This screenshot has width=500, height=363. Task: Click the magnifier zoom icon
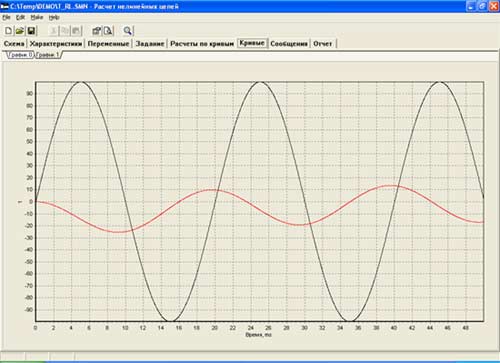click(x=128, y=31)
